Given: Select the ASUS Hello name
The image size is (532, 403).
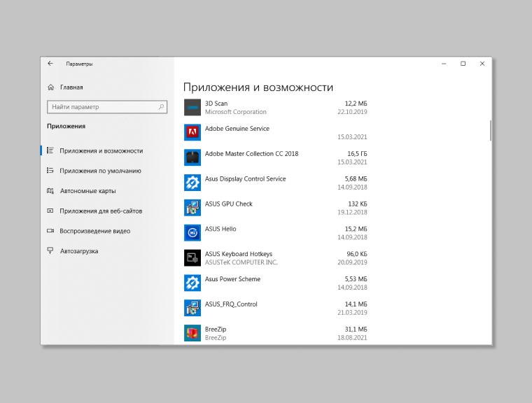Looking at the screenshot, I should [220, 229].
